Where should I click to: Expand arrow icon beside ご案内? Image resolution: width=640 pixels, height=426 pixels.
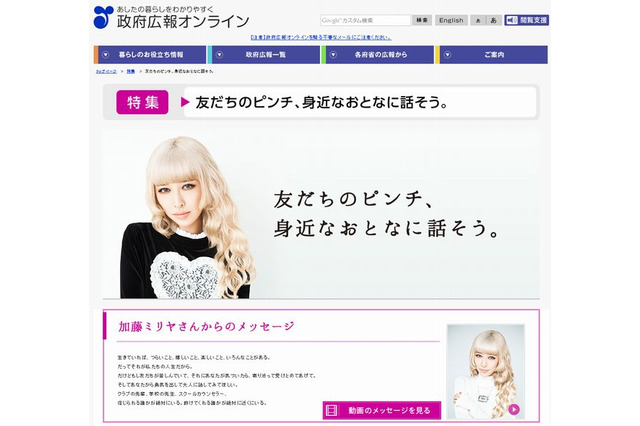(x=447, y=55)
